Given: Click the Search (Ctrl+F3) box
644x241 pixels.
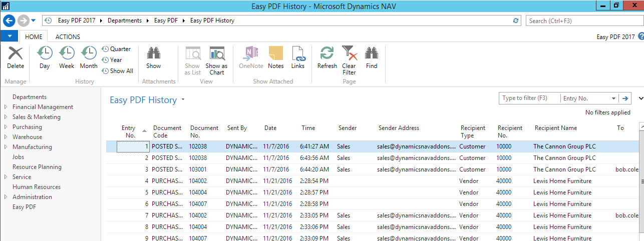Looking at the screenshot, I should [584, 20].
